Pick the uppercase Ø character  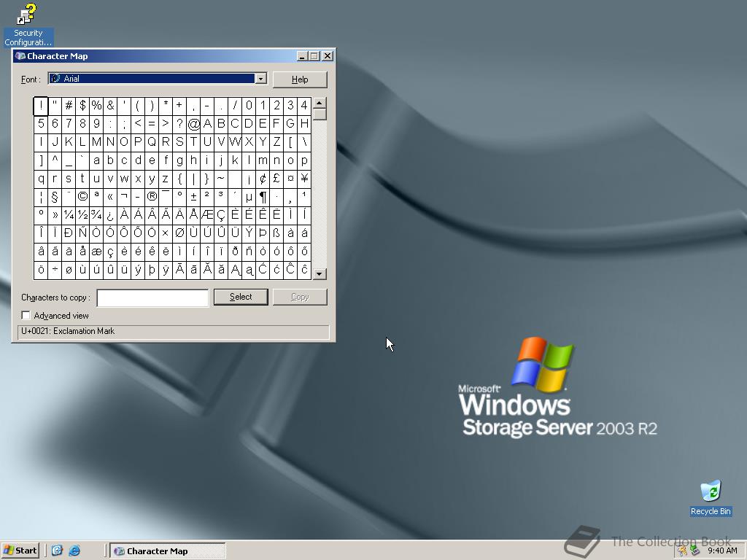click(x=179, y=233)
